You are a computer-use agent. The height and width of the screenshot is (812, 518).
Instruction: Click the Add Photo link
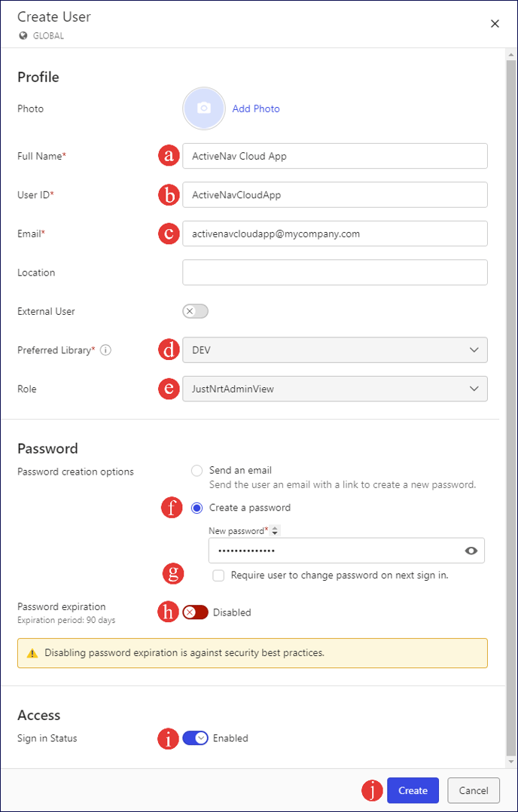(256, 108)
